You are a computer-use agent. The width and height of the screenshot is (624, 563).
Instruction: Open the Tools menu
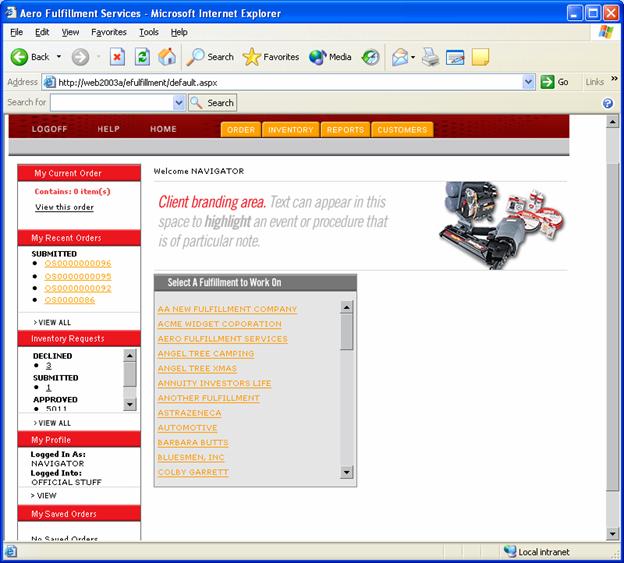click(x=149, y=32)
